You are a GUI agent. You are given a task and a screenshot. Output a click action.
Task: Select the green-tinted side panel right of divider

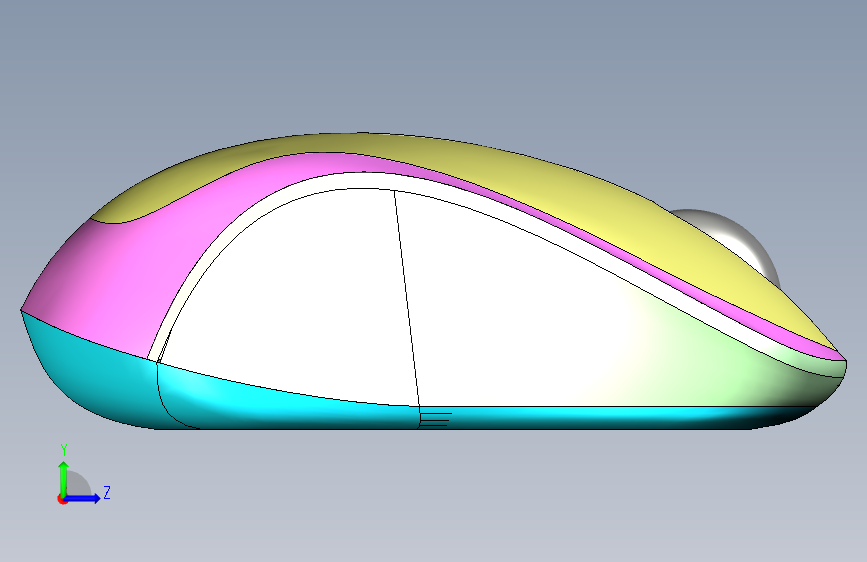tap(581, 332)
